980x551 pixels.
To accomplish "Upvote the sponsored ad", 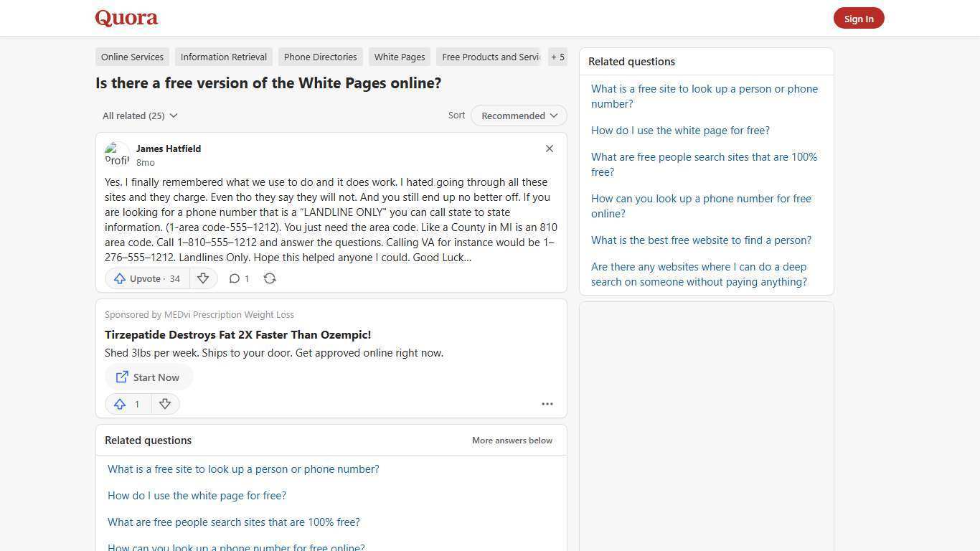I will click(x=127, y=404).
